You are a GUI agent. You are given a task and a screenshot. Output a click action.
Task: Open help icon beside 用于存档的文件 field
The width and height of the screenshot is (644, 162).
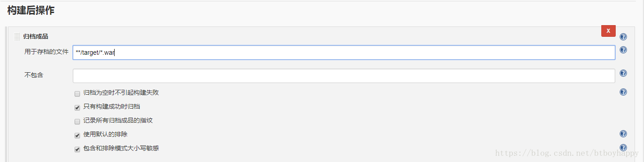pos(623,50)
